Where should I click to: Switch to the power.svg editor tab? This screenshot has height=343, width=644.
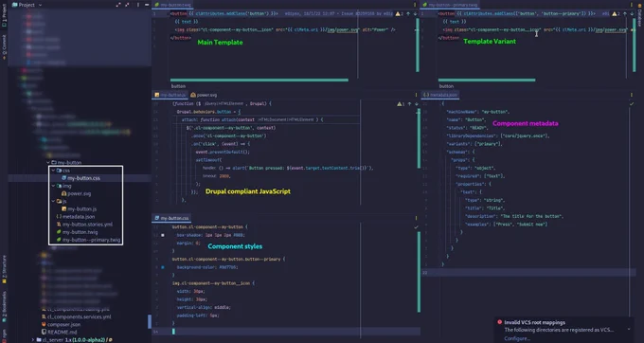click(x=204, y=95)
